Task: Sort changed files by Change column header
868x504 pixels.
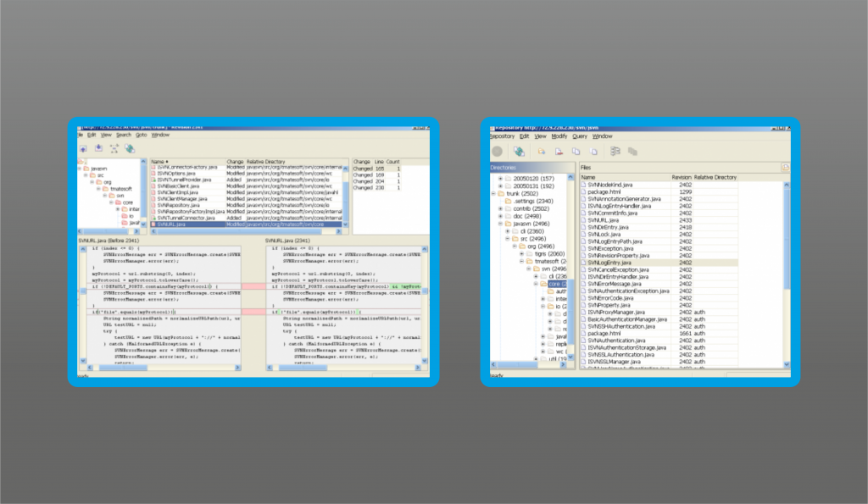Action: coord(235,162)
